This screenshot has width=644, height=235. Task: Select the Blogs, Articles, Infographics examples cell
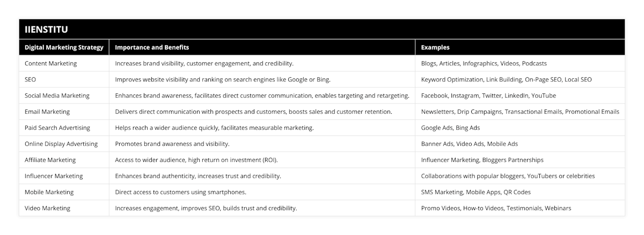[x=484, y=63]
